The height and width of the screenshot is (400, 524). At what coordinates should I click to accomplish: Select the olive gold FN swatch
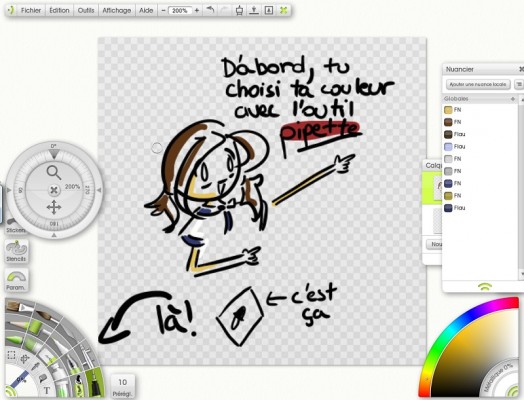[x=448, y=195]
